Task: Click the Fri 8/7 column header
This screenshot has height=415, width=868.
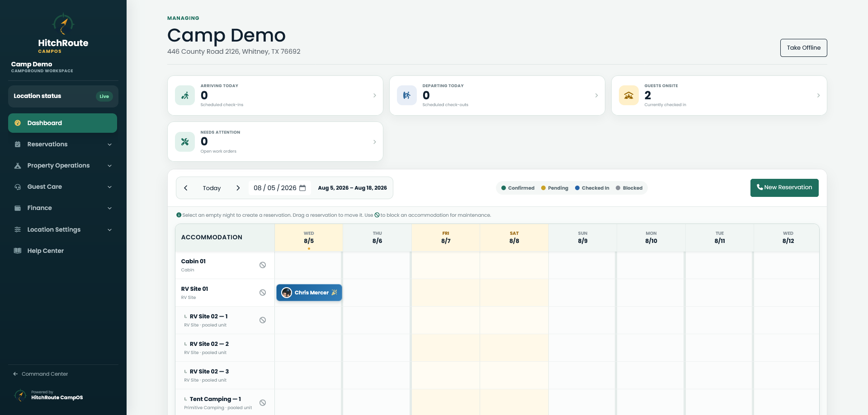Action: pyautogui.click(x=446, y=238)
